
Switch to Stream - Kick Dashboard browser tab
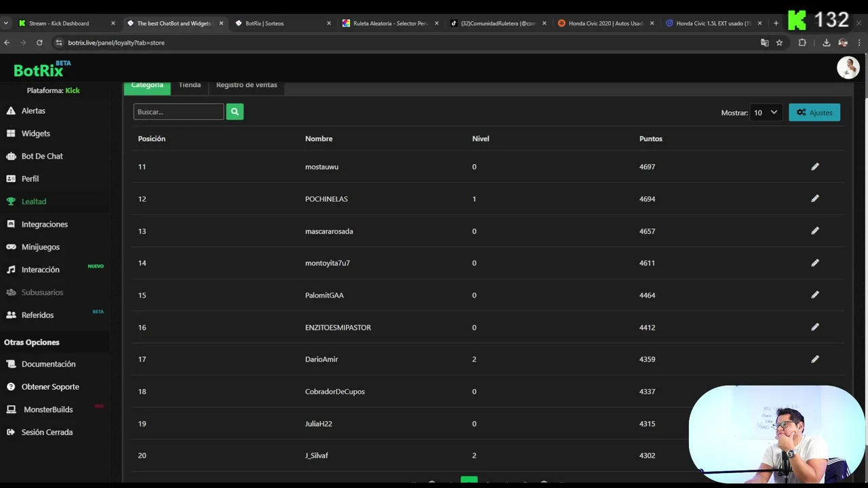coord(66,23)
